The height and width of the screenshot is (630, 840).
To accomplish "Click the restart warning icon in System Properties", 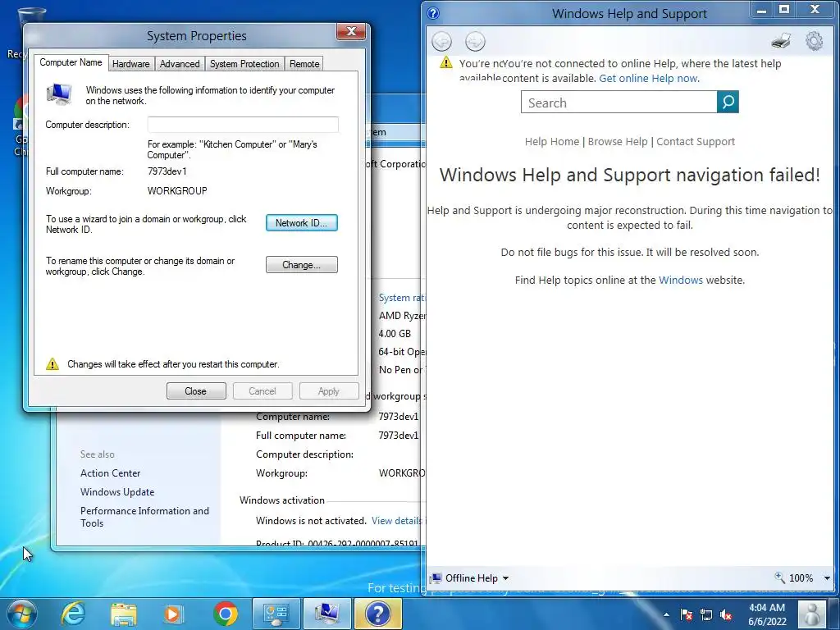I will point(52,364).
